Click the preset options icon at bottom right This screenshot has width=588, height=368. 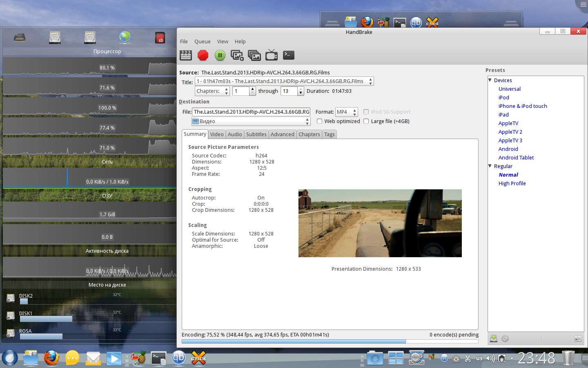pos(578,339)
